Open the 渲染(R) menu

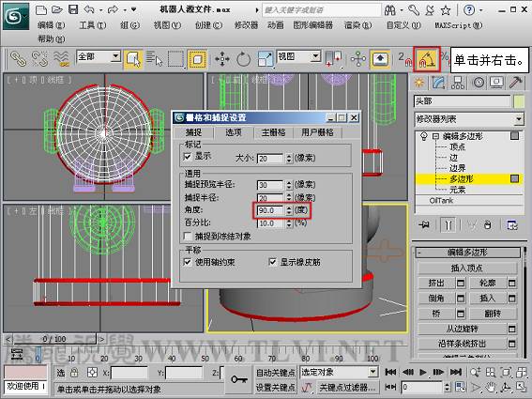point(357,25)
